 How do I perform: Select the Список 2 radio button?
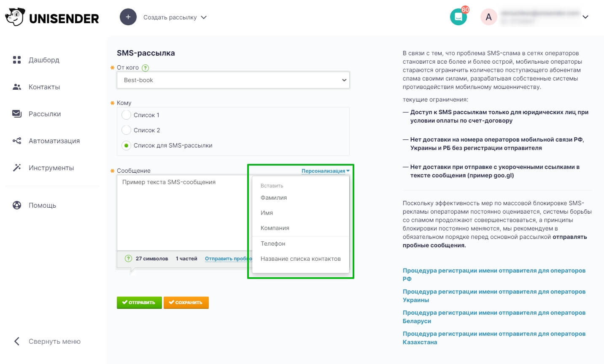(126, 130)
